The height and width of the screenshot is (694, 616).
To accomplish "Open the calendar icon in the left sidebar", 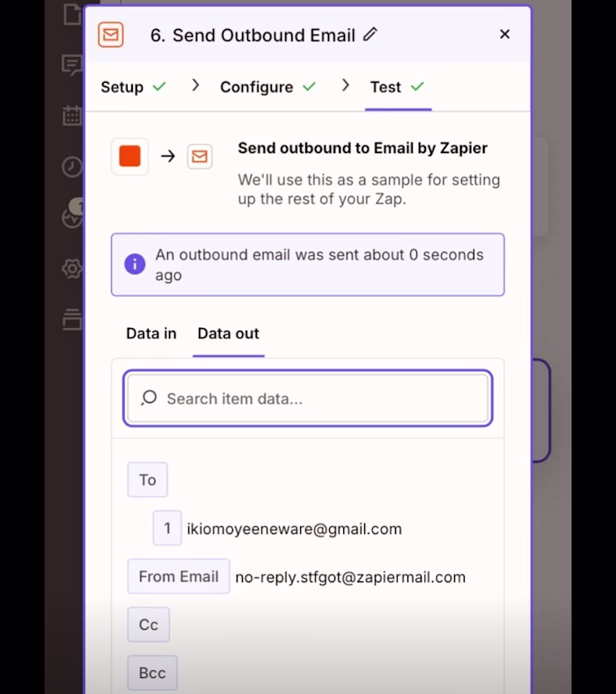I will [x=72, y=115].
